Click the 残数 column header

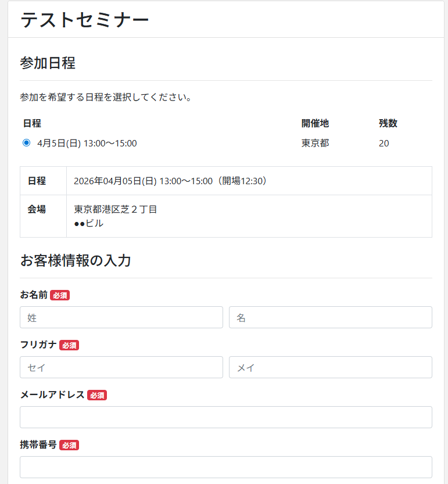coord(388,123)
